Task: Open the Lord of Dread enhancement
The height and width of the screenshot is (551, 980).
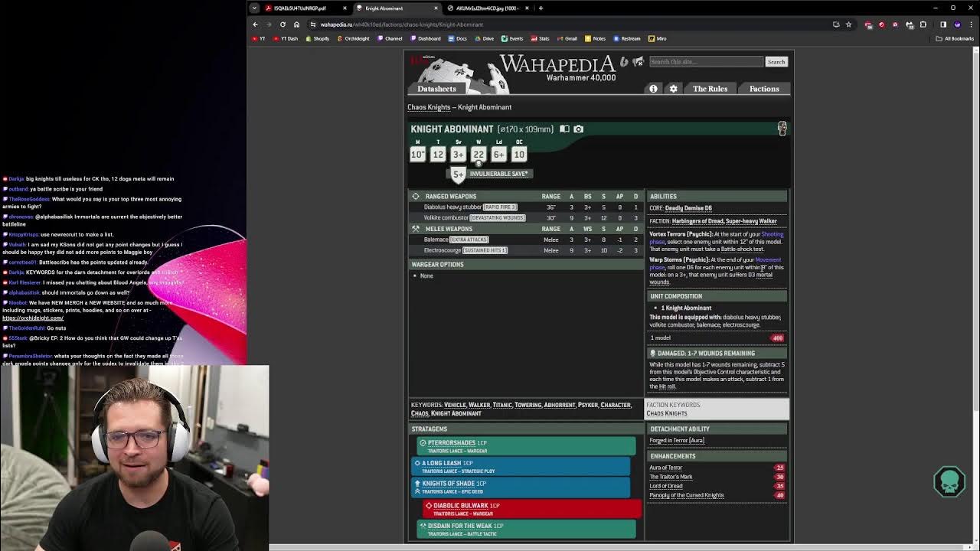Action: pyautogui.click(x=665, y=486)
